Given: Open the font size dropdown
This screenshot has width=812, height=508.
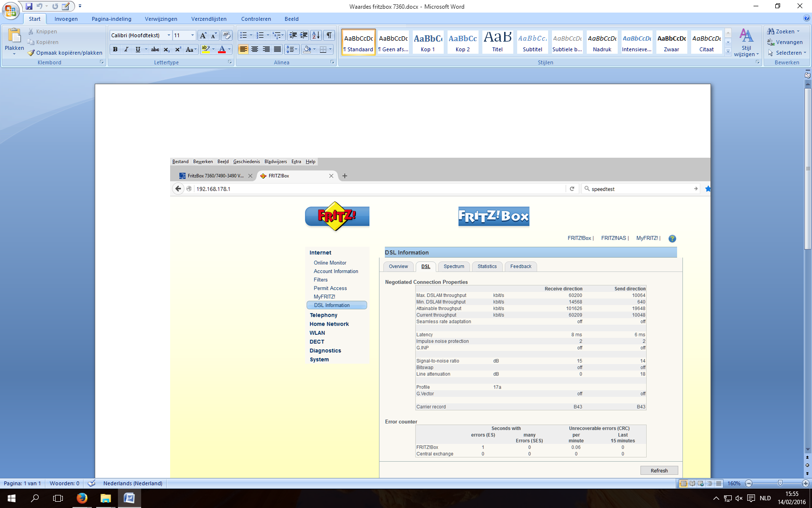Looking at the screenshot, I should tap(192, 35).
